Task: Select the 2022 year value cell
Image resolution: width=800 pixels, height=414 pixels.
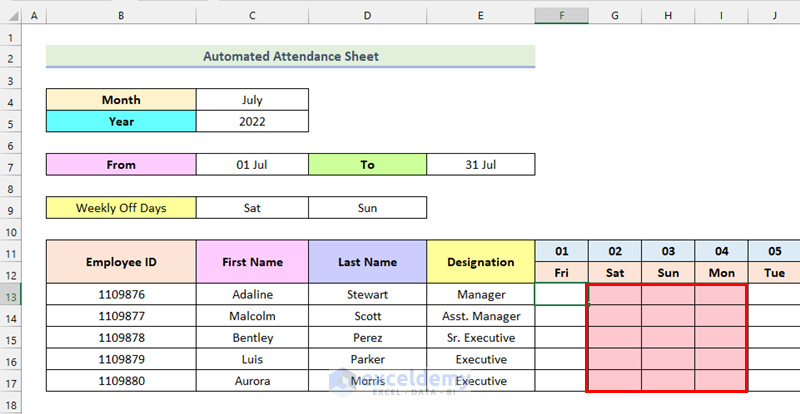Action: pyautogui.click(x=252, y=122)
